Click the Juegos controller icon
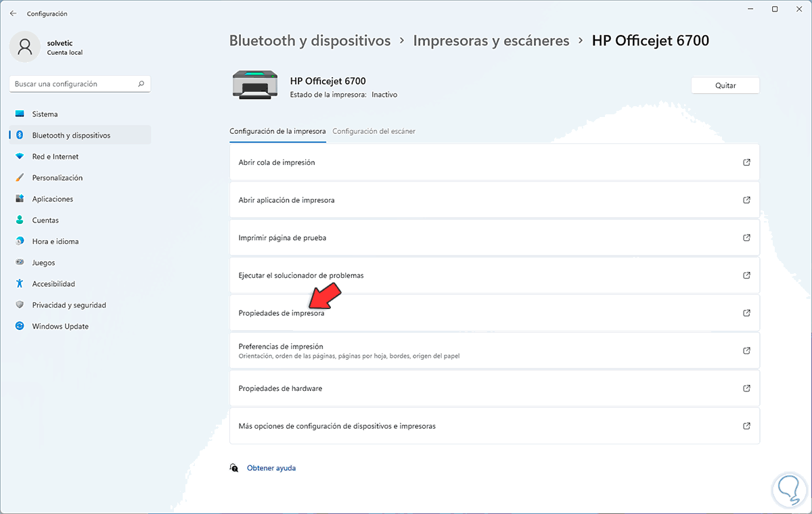This screenshot has height=514, width=812. pos(20,262)
